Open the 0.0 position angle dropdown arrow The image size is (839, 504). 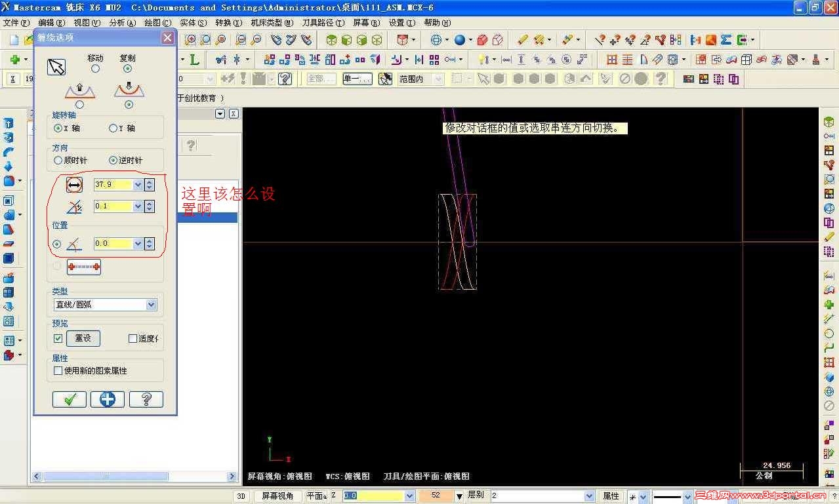[138, 244]
